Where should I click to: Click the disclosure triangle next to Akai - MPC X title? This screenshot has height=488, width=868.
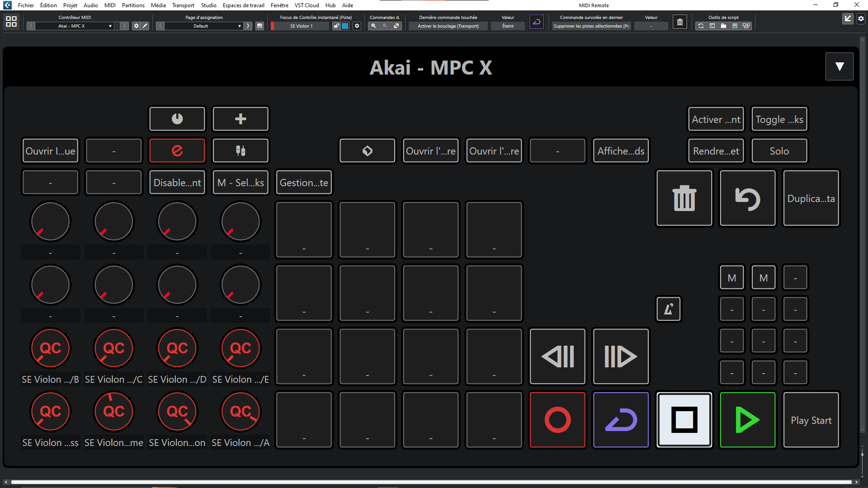click(x=839, y=66)
